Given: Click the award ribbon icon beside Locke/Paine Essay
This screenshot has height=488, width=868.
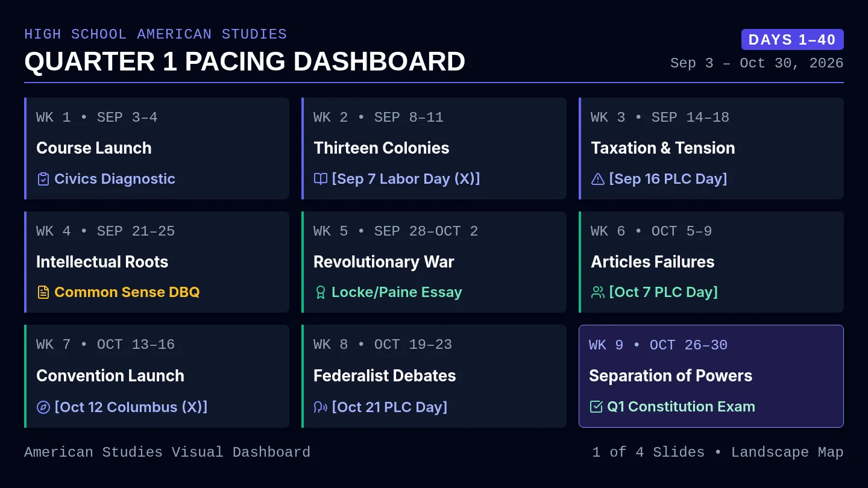Looking at the screenshot, I should [x=320, y=292].
